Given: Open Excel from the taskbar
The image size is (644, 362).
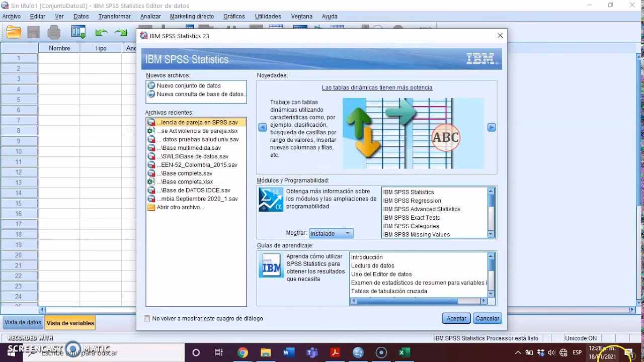Looking at the screenshot, I should [404, 352].
